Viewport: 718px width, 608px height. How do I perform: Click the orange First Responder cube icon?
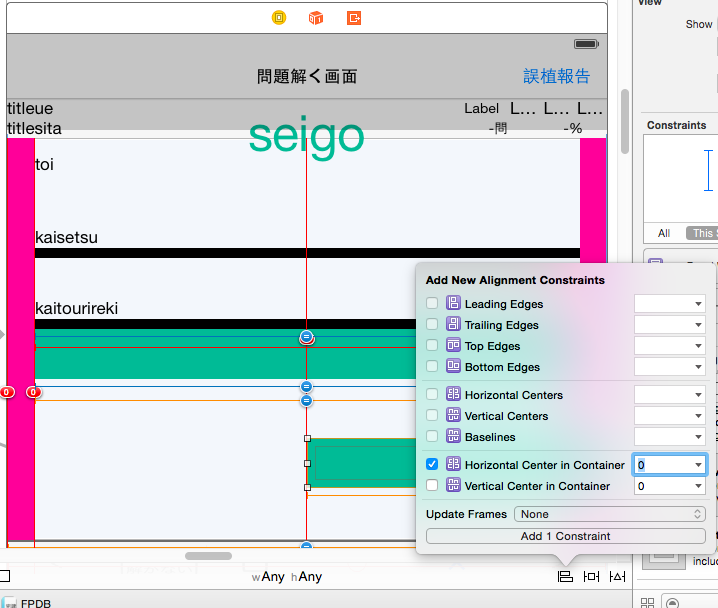point(316,18)
